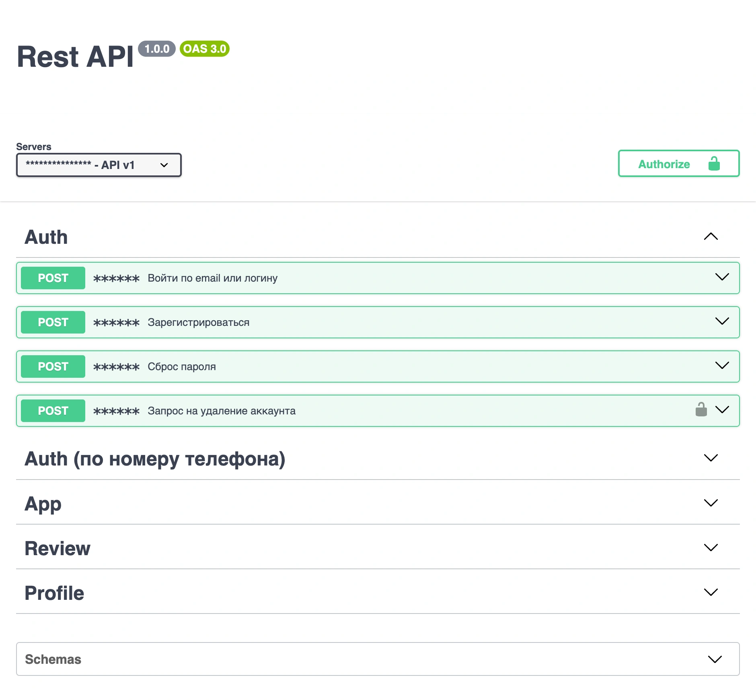Viewport: 756px width, 700px height.
Task: Click the OAS 3.0 badge
Action: click(x=205, y=49)
